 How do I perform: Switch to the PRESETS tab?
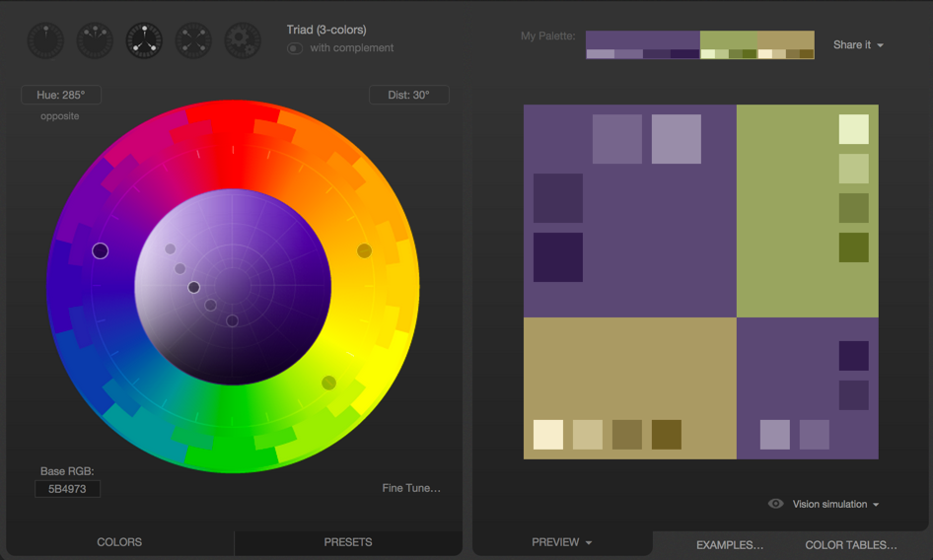(348, 542)
